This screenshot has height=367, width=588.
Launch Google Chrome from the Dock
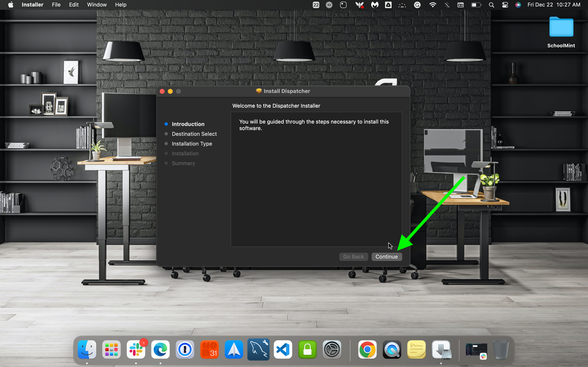[x=367, y=349]
